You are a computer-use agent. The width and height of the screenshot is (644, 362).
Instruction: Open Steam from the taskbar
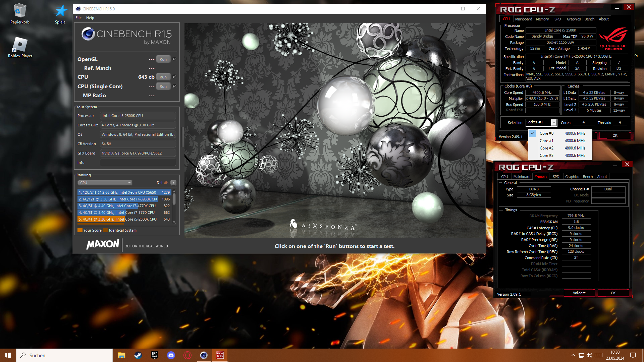coord(138,355)
